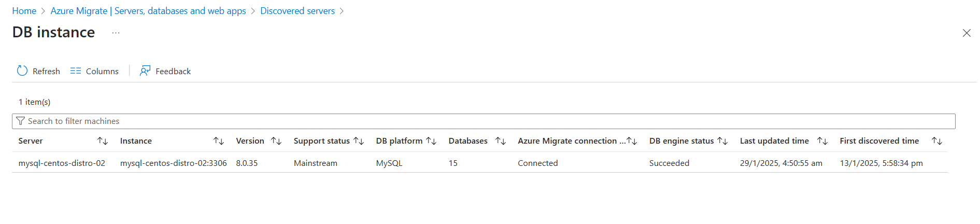Sort by DB engine status arrows

point(722,141)
